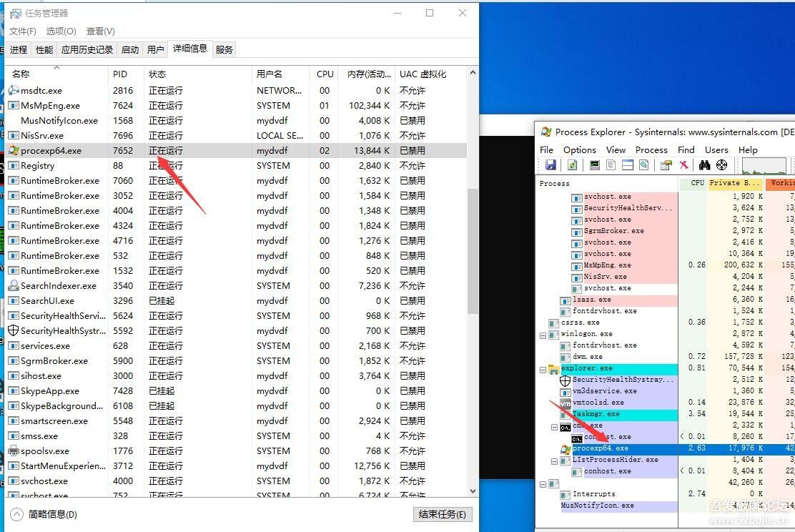Click the Task Manager title bar icon

click(16, 13)
